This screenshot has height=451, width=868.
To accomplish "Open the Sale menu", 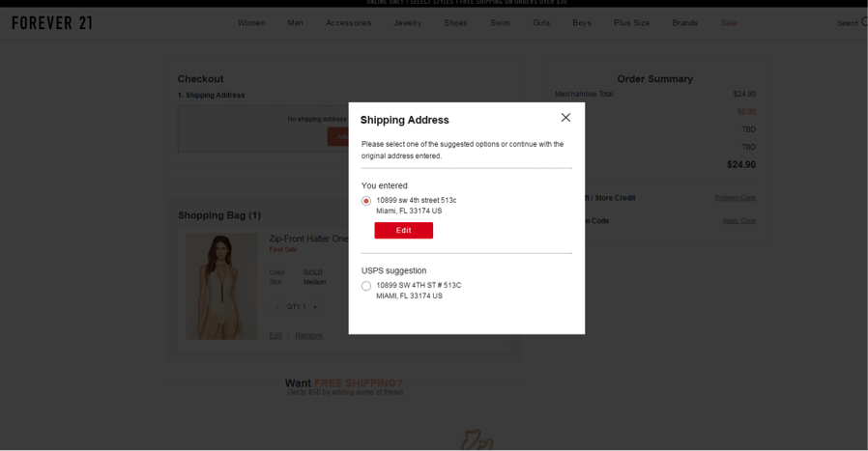I will (x=729, y=22).
